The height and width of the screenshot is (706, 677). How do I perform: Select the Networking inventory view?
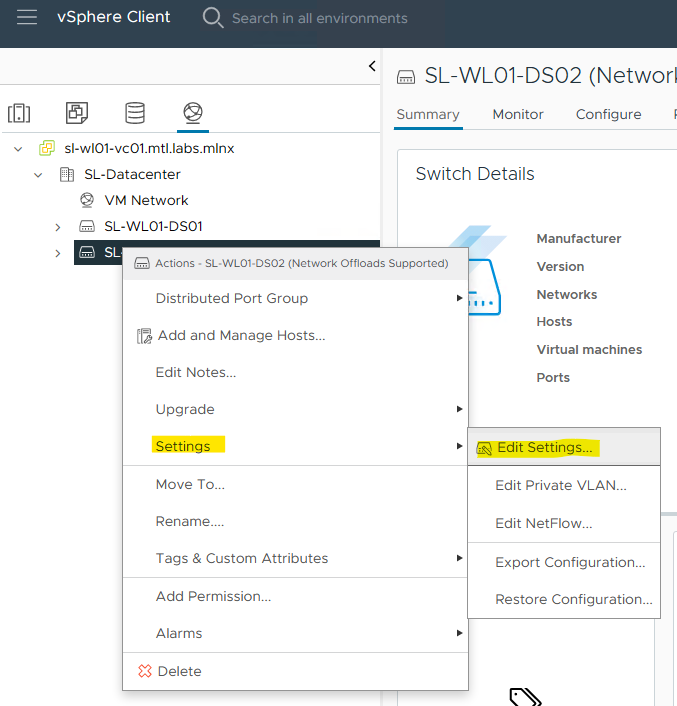pyautogui.click(x=193, y=113)
